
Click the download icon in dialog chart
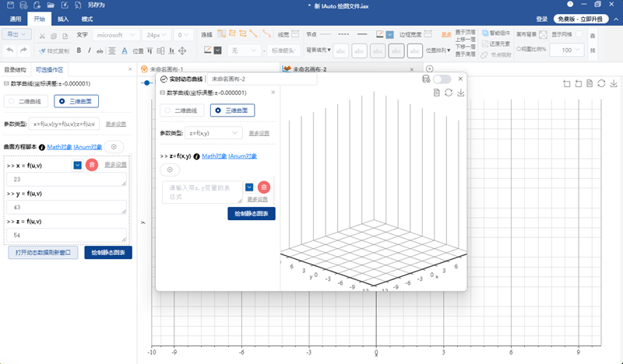[x=460, y=93]
